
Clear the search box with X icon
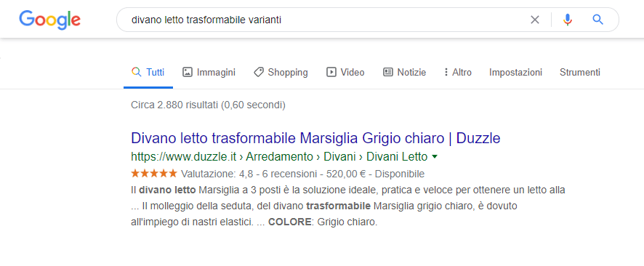tap(535, 20)
